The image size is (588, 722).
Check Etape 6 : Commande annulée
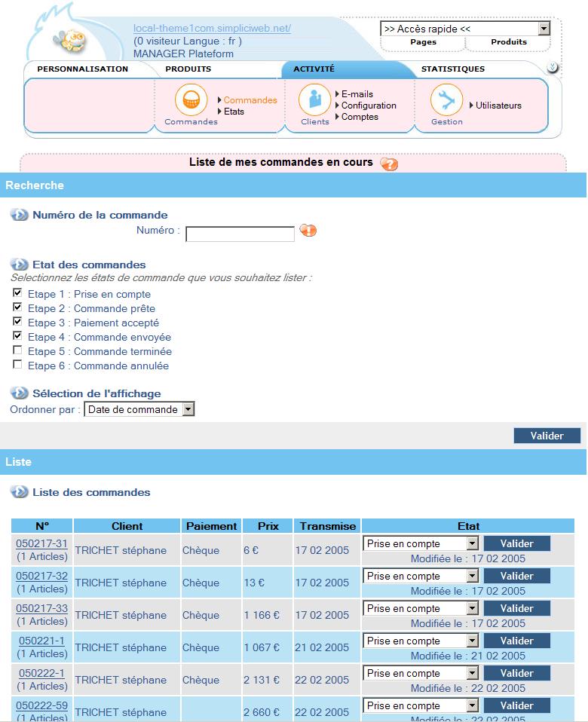(x=17, y=365)
